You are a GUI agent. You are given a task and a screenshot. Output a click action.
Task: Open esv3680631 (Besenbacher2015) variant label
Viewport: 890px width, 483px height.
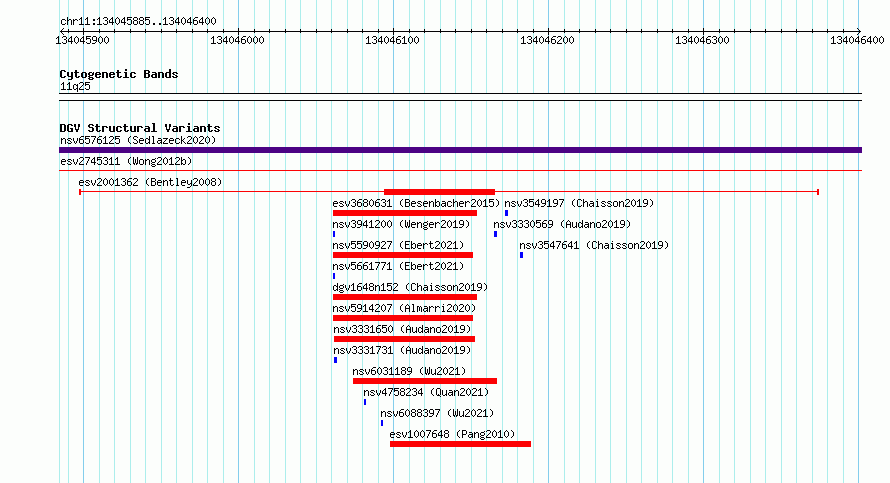pos(416,203)
